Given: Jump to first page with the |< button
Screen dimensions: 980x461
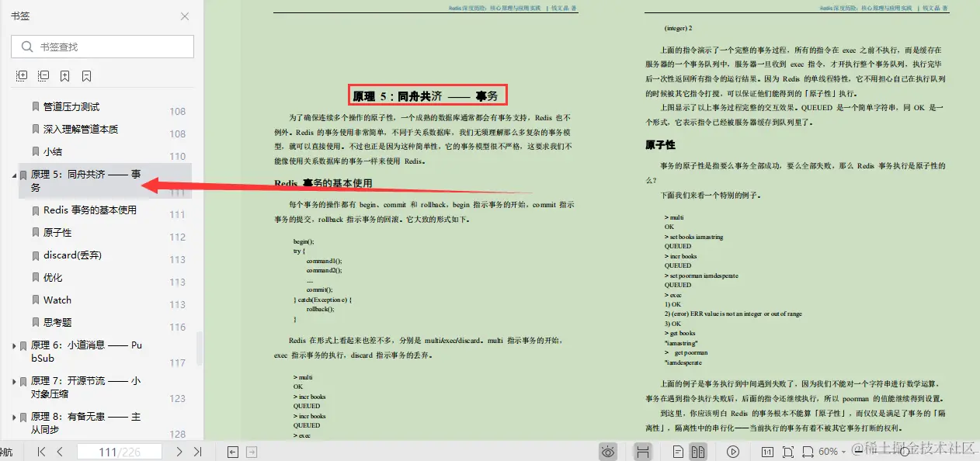Looking at the screenshot, I should (41, 452).
